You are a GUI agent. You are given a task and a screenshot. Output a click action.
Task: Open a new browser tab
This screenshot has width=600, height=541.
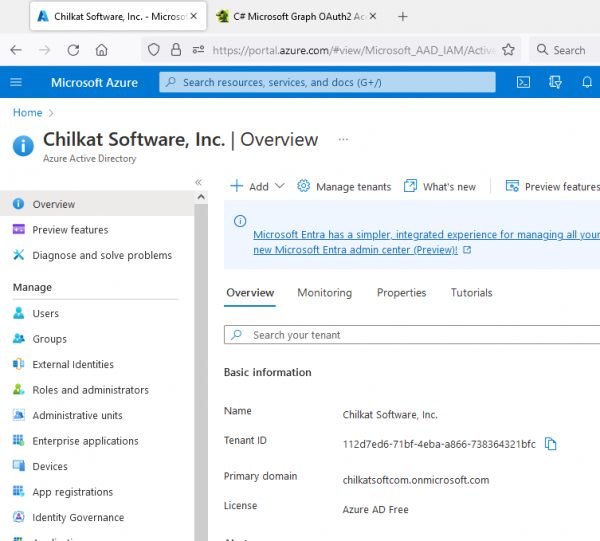403,17
